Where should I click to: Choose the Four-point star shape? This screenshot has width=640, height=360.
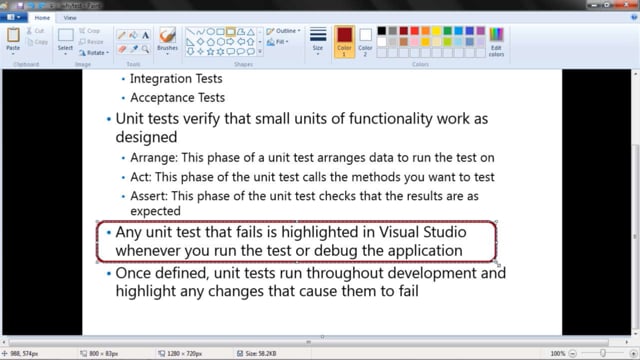tap(200, 51)
